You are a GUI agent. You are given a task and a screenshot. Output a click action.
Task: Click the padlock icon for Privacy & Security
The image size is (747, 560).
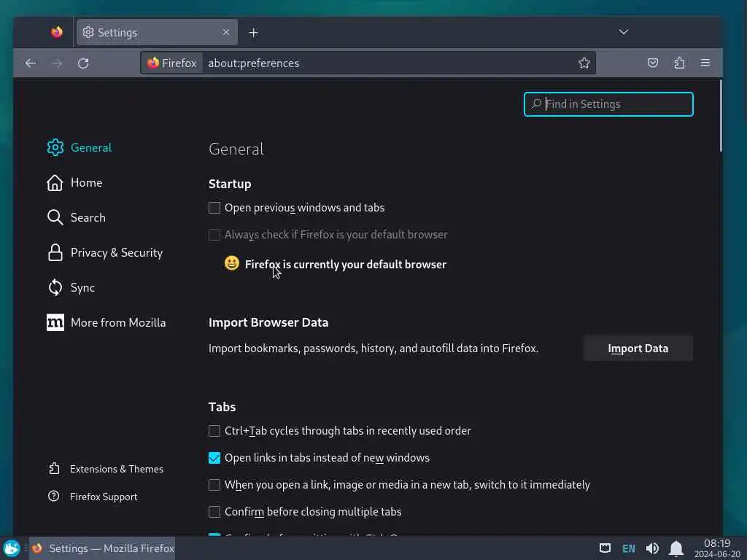point(55,252)
